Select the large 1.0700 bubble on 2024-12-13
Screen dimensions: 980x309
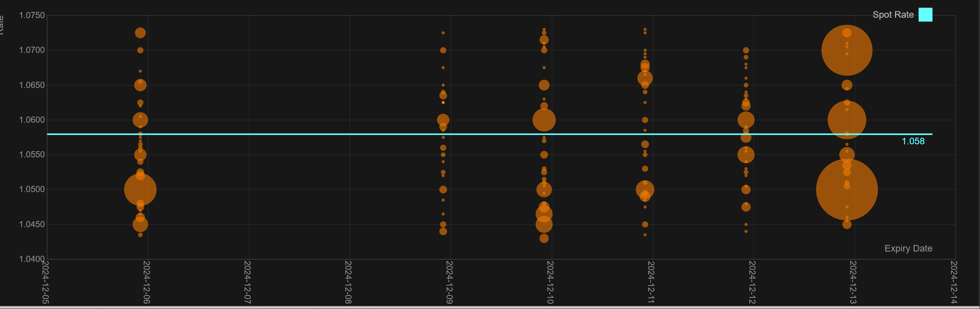pyautogui.click(x=847, y=50)
